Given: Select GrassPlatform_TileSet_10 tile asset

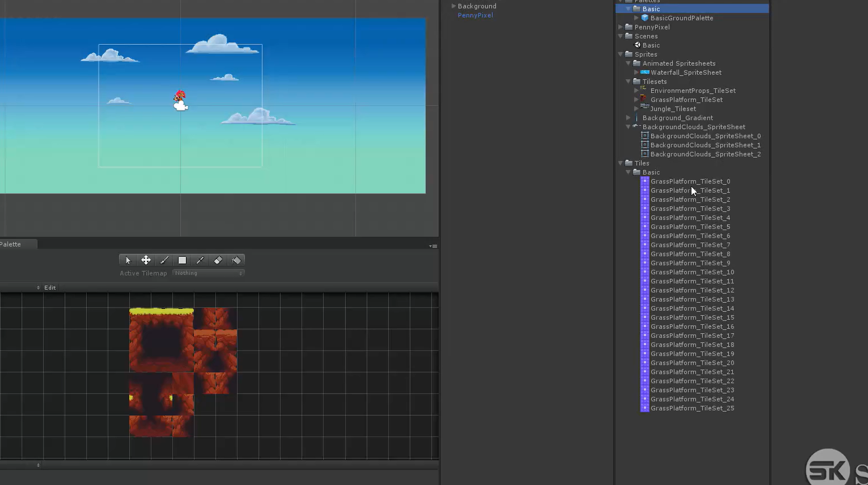Looking at the screenshot, I should pos(692,272).
